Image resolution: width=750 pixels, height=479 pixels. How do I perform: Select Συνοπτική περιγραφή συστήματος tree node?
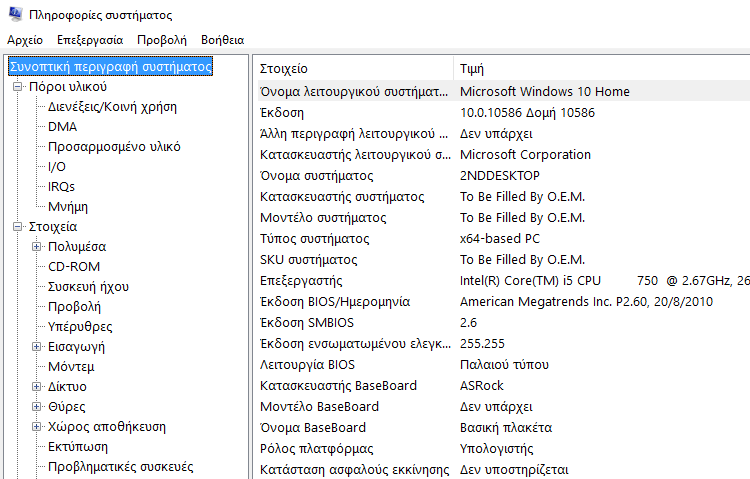(110, 67)
